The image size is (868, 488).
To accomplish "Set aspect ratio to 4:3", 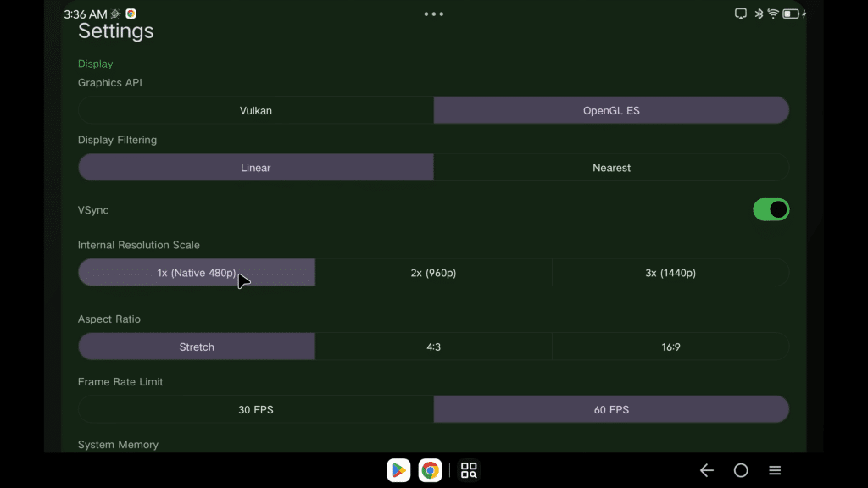I will pos(433,347).
